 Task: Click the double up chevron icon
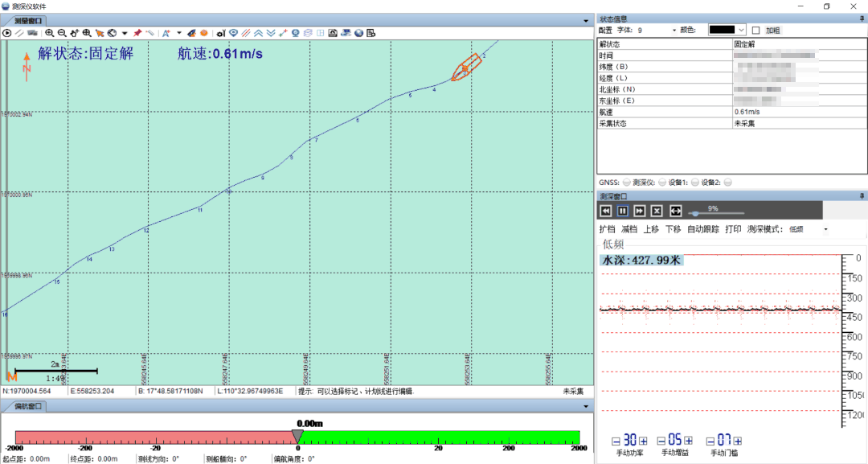(x=258, y=33)
